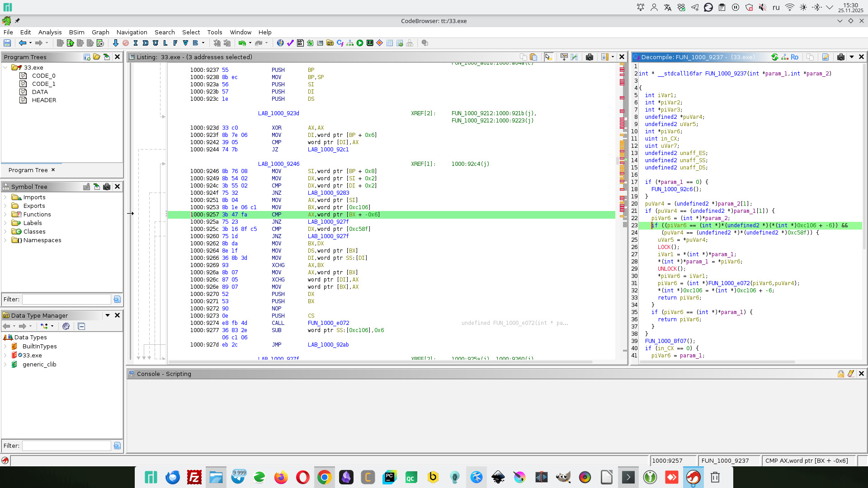Click the snapshot camera icon in Listing header
The image size is (868, 488).
(x=590, y=57)
